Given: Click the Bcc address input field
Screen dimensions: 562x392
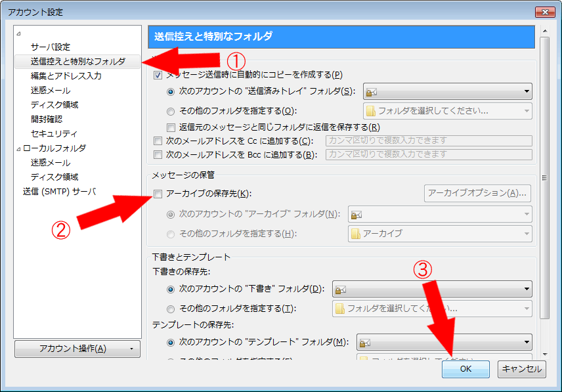Looking at the screenshot, I should (x=429, y=154).
